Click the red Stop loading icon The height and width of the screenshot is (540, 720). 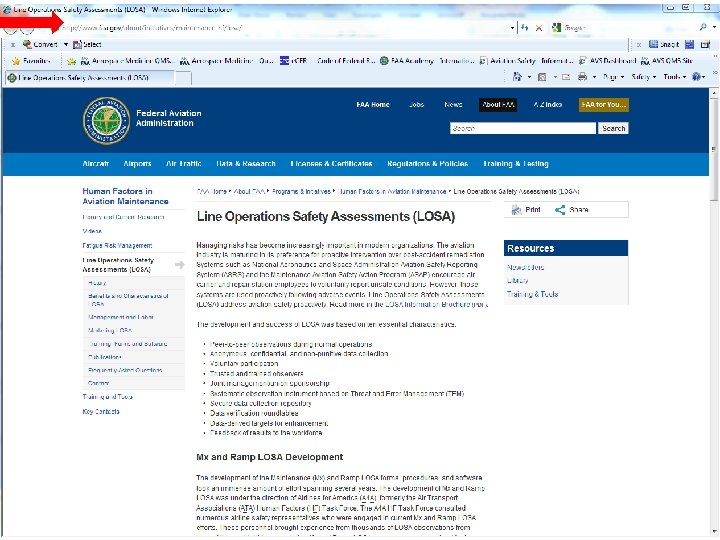click(539, 28)
